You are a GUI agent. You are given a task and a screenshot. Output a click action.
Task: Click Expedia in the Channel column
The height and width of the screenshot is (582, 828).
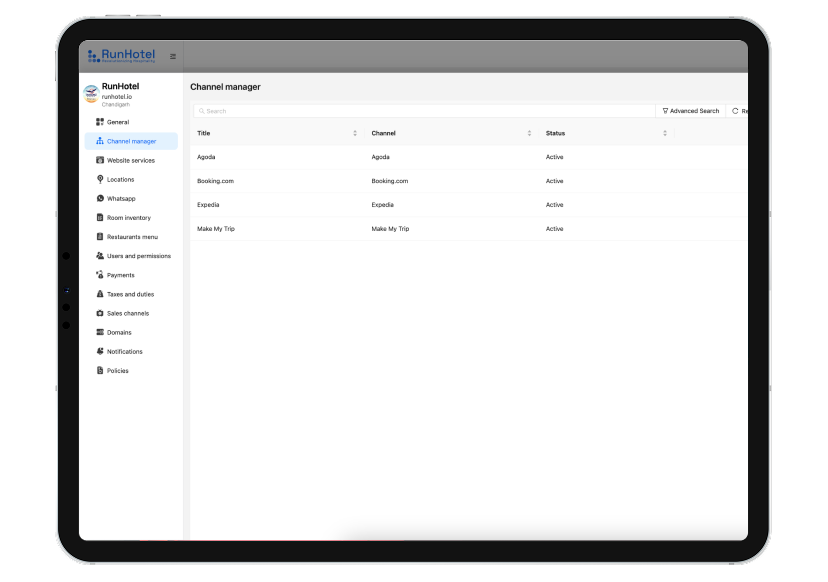click(x=382, y=204)
